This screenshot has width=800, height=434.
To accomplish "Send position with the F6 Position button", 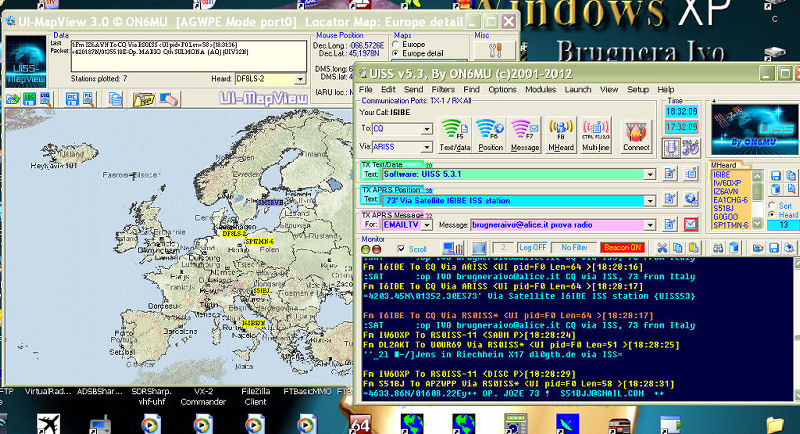I will tap(490, 132).
